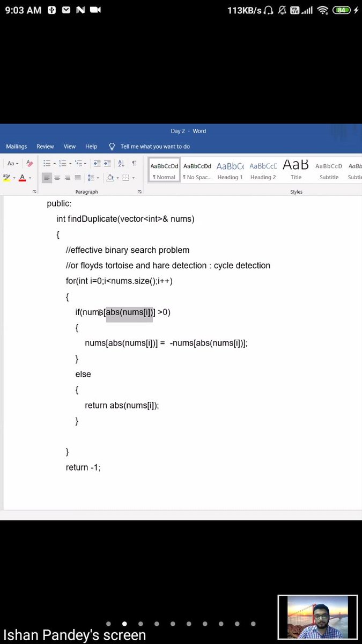Click the Clear All Formatting eraser icon
The height and width of the screenshot is (644, 362).
point(29,163)
